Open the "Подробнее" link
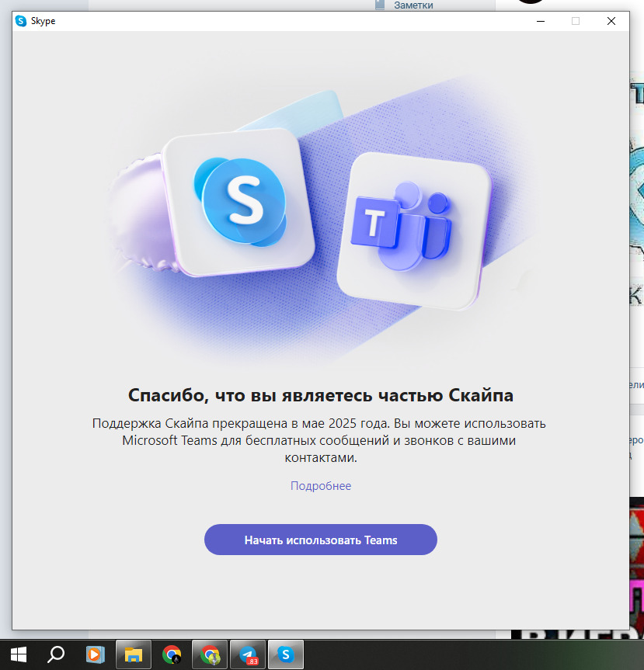644x670 pixels. coord(321,486)
